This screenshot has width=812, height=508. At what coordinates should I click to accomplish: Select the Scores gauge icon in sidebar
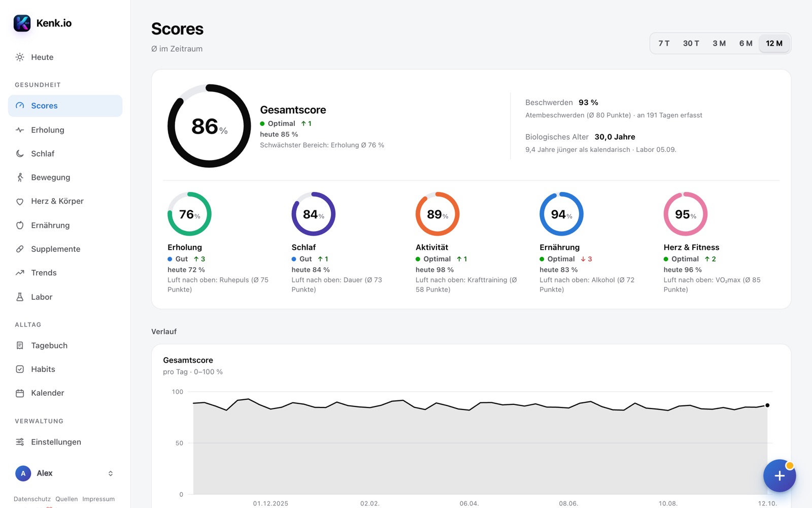[x=20, y=106]
